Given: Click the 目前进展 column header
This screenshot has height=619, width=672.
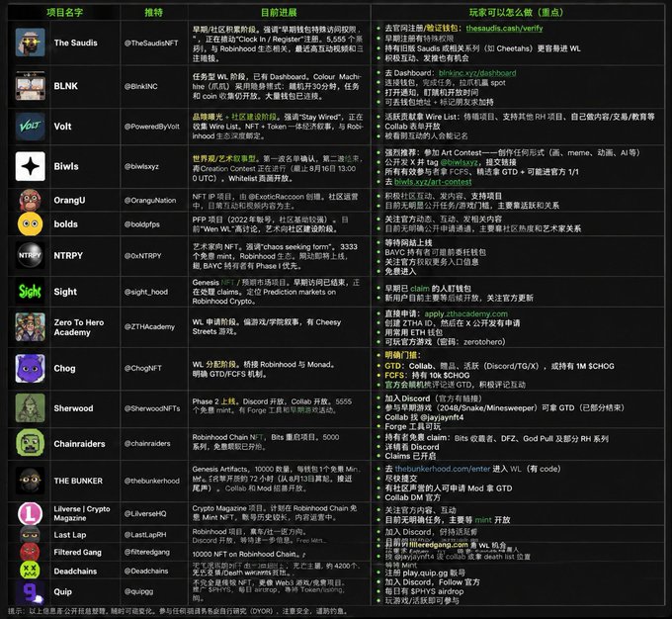Looking at the screenshot, I should point(279,13).
